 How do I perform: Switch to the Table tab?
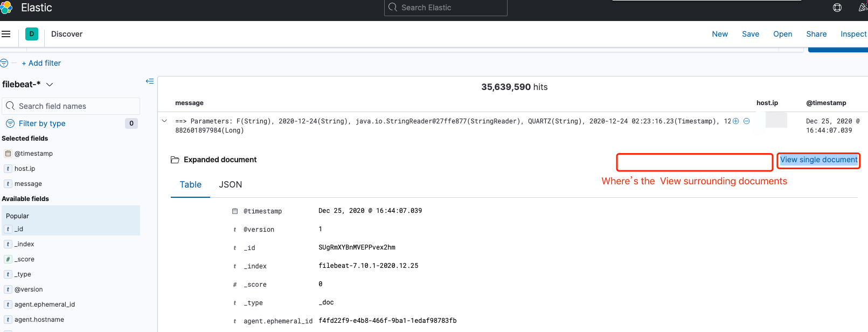coord(191,185)
